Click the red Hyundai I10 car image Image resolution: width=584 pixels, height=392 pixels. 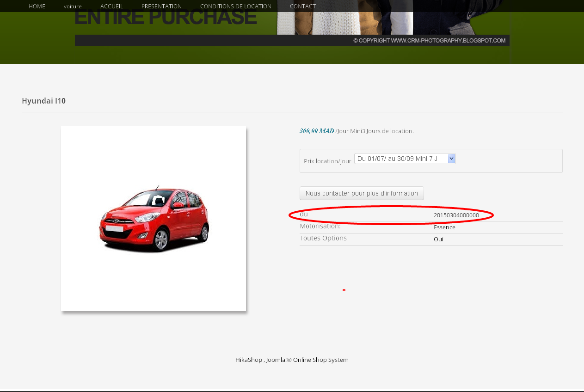[x=154, y=218]
